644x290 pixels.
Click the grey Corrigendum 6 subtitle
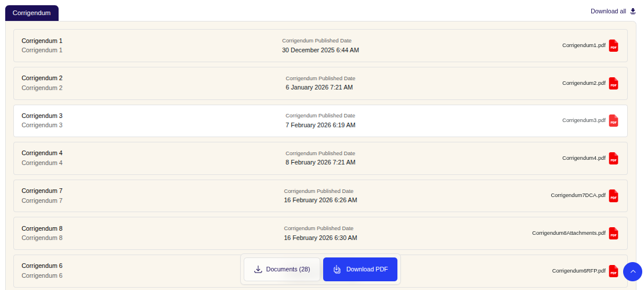(x=42, y=275)
